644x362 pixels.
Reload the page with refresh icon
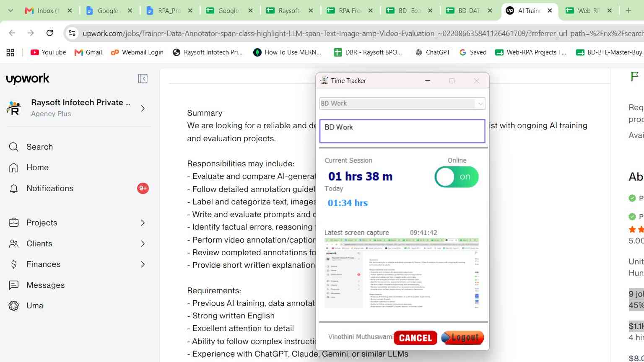pos(49,33)
